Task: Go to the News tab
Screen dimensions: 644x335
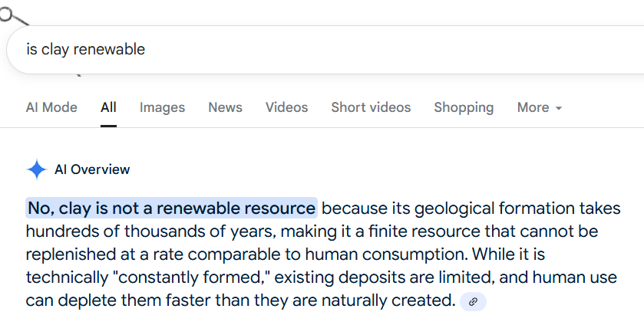Action: click(225, 108)
